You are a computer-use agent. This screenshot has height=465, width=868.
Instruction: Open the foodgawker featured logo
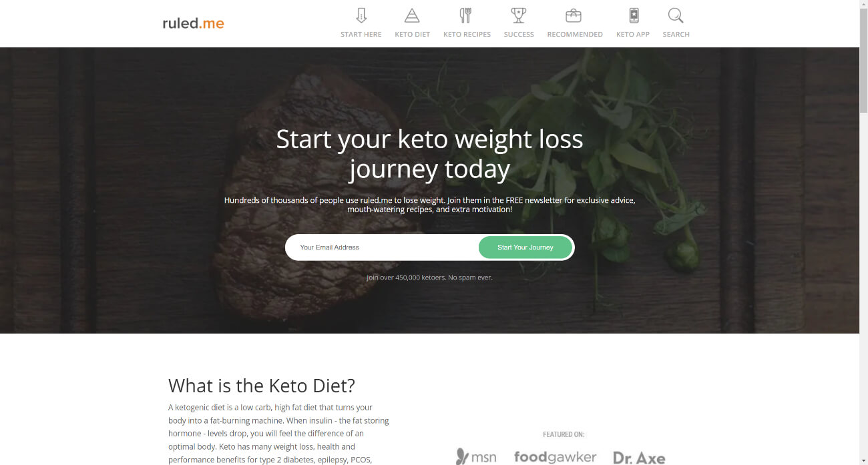[x=555, y=457]
